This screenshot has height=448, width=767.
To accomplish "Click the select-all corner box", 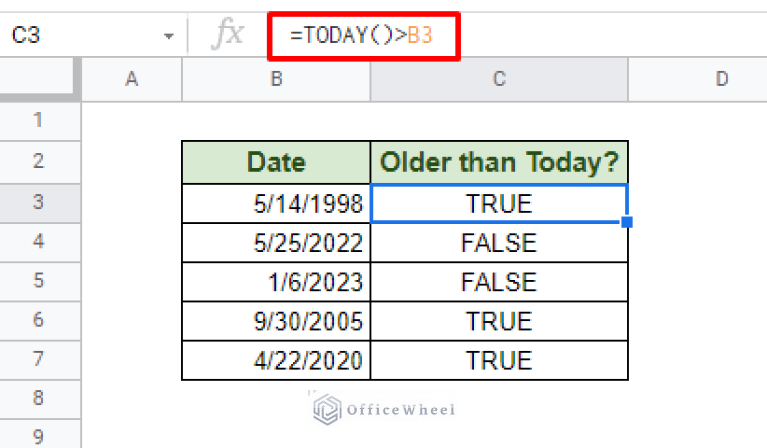I will pyautogui.click(x=40, y=79).
